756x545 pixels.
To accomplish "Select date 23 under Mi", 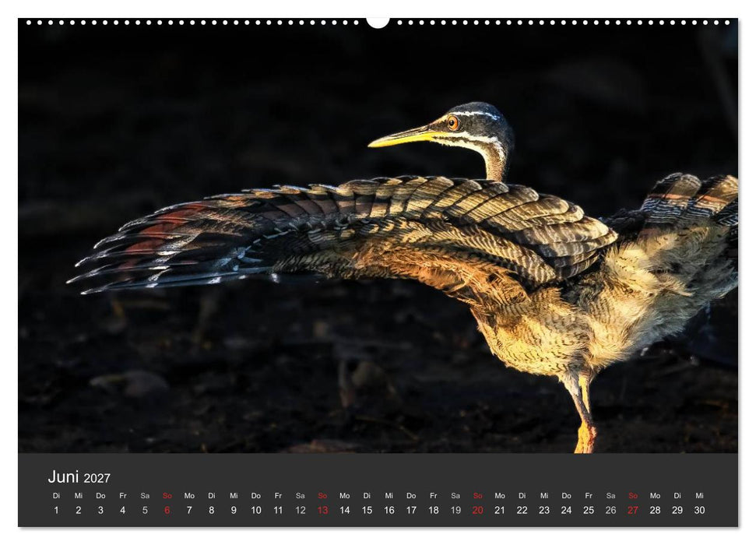I will (544, 510).
